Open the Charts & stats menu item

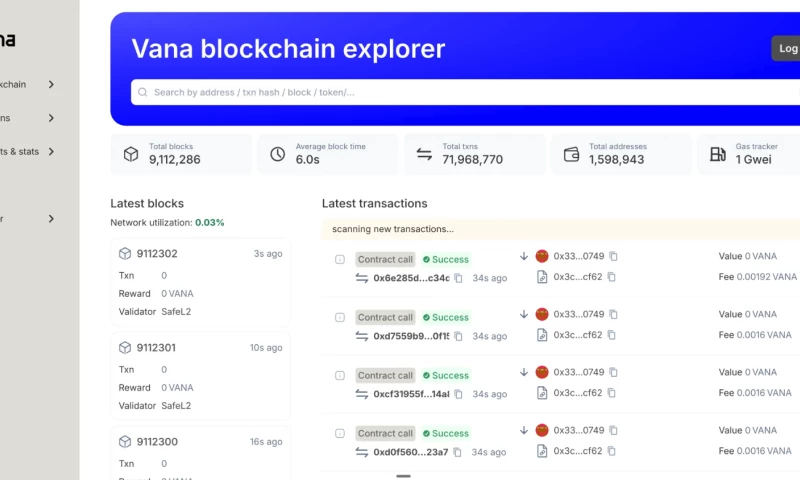coord(19,151)
